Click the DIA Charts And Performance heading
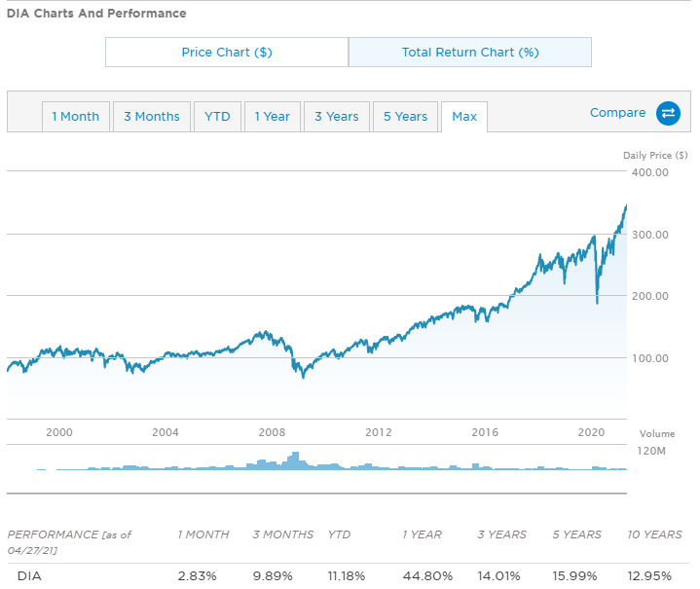Image resolution: width=700 pixels, height=589 pixels. [96, 14]
